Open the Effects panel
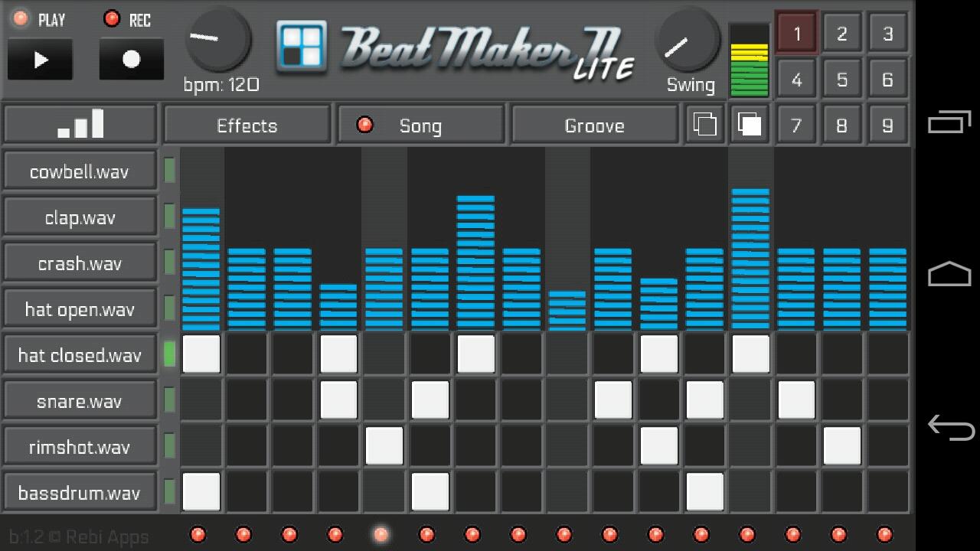 click(247, 125)
